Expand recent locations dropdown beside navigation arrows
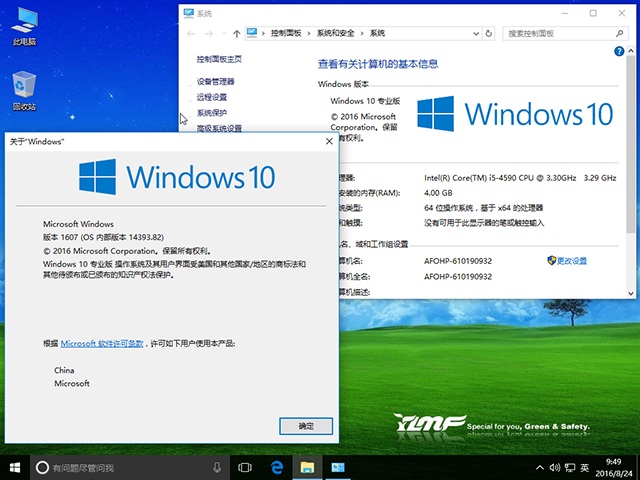This screenshot has width=640, height=480. [222, 33]
